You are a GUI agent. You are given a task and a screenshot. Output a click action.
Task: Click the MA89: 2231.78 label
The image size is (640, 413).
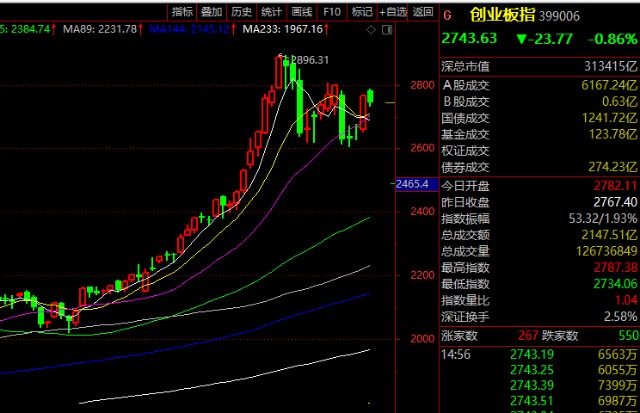100,29
